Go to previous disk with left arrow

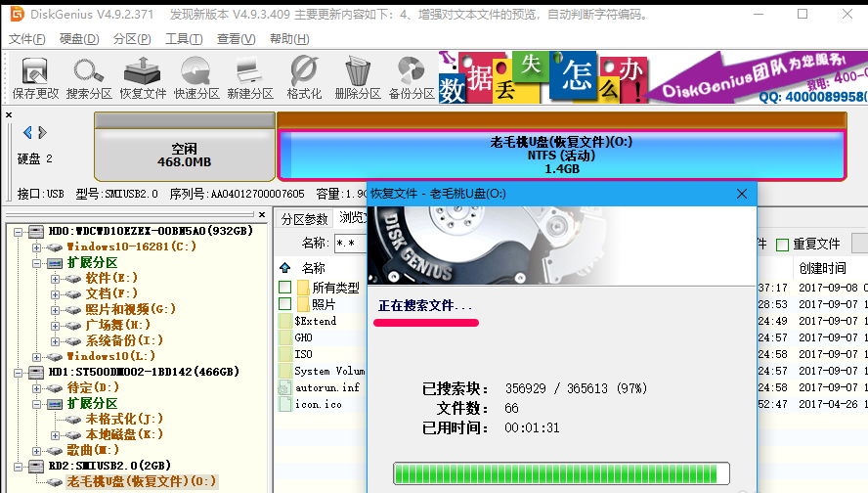(x=27, y=132)
